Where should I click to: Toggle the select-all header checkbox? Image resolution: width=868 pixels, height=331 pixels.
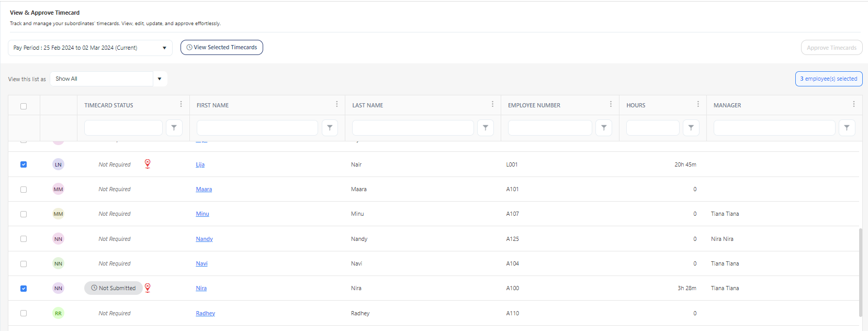click(x=24, y=106)
